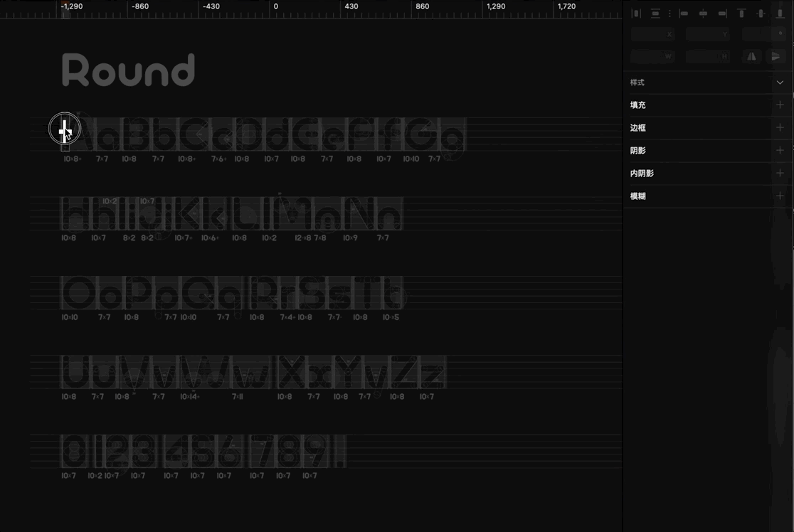Click the 12×8 size label

tap(303, 238)
